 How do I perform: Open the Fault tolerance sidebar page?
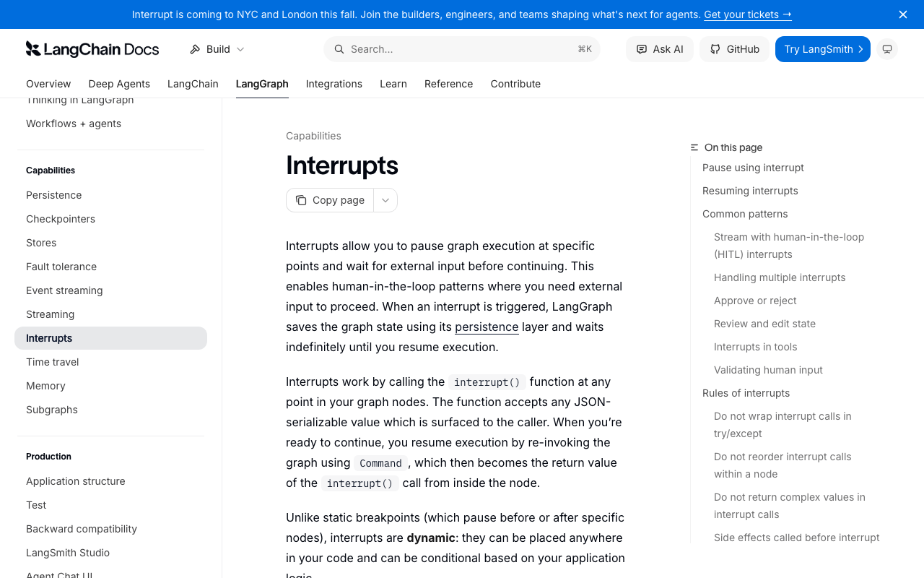pos(110,267)
